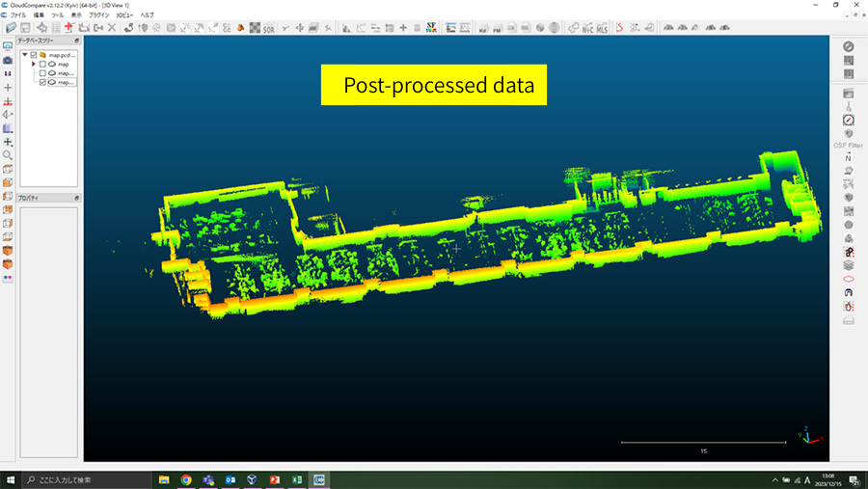Toggle checkbox of map.pcd root item

coord(34,55)
